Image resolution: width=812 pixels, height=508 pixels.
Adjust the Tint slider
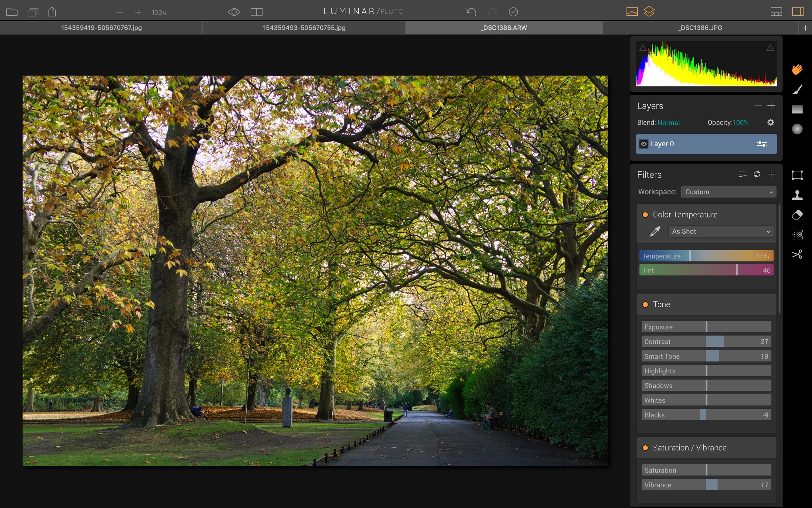click(706, 270)
